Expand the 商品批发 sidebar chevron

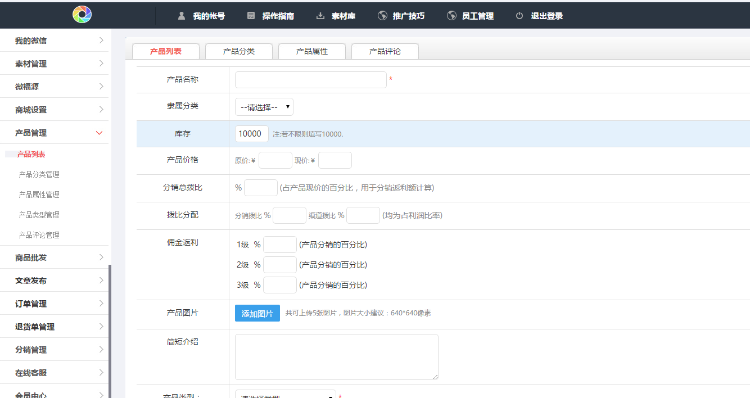point(101,257)
